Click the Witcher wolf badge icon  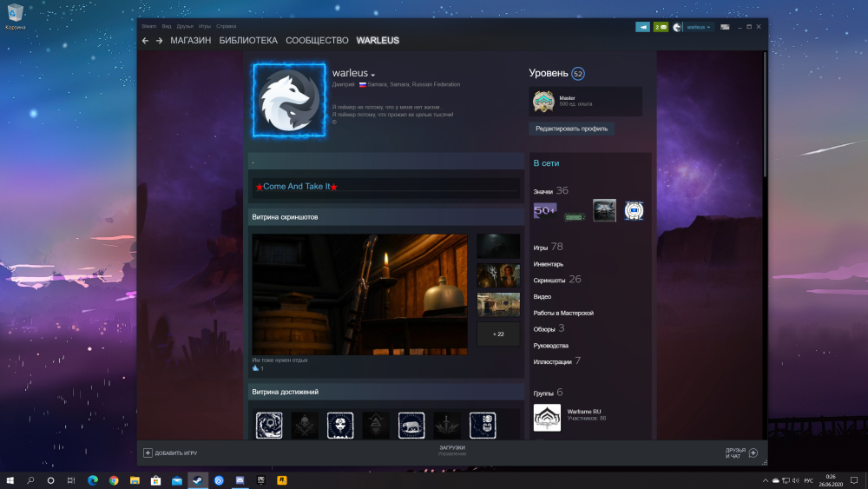click(x=604, y=210)
